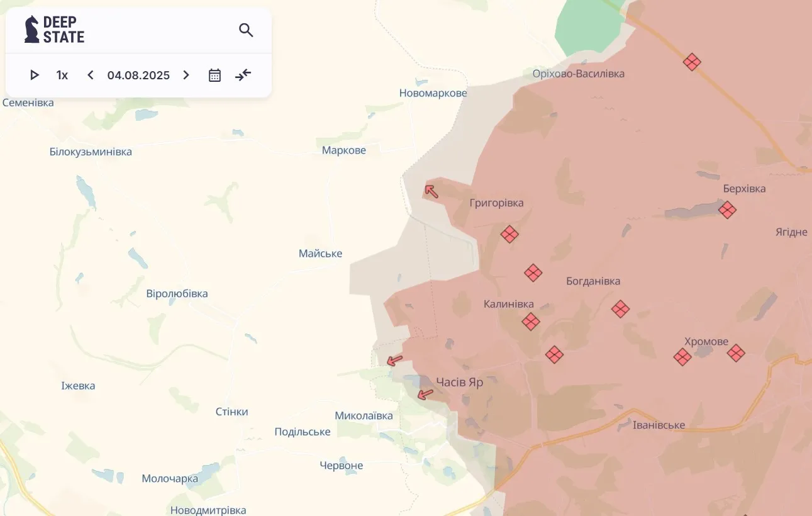This screenshot has width=812, height=516.
Task: Open the calendar date picker
Action: (x=214, y=75)
